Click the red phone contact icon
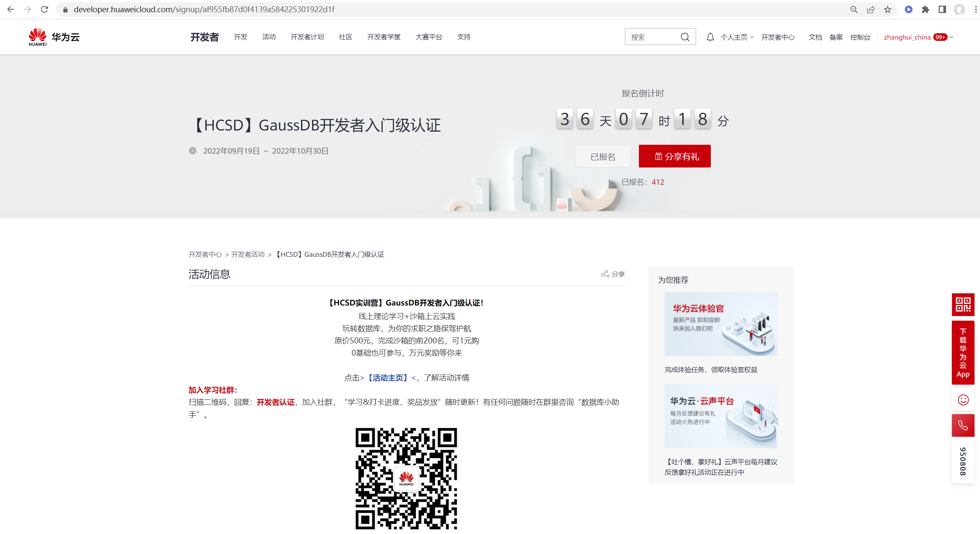Viewport: 980px width, 534px height. [963, 425]
